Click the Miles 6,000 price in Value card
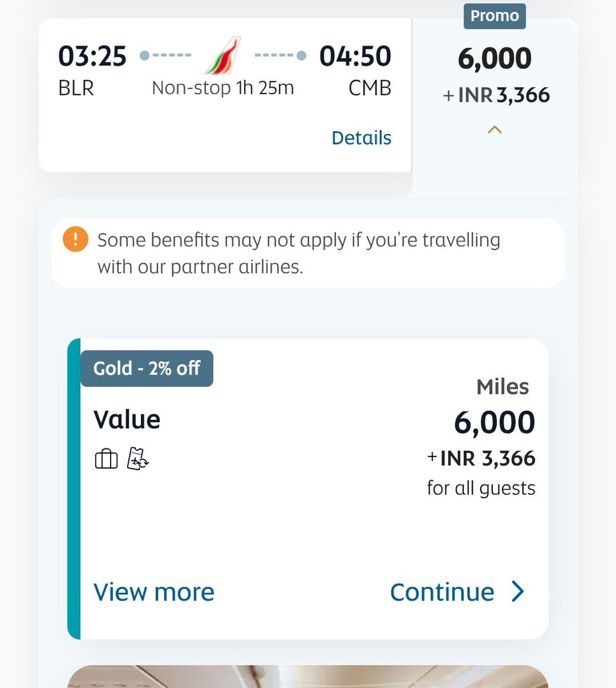This screenshot has height=688, width=616. (495, 421)
